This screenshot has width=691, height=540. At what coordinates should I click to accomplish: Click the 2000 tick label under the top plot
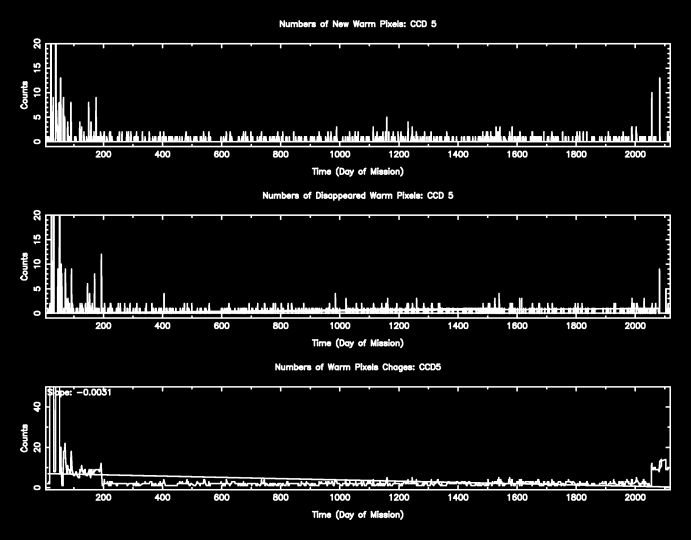point(635,155)
